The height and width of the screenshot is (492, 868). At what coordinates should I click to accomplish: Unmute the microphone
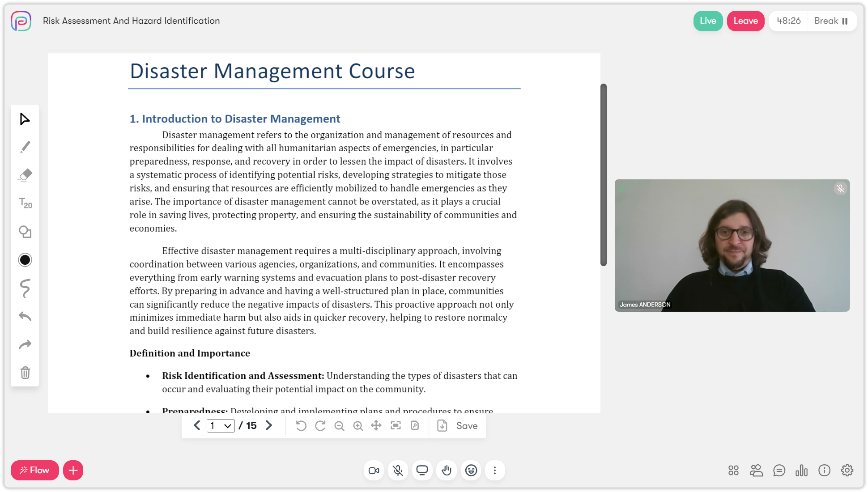398,471
